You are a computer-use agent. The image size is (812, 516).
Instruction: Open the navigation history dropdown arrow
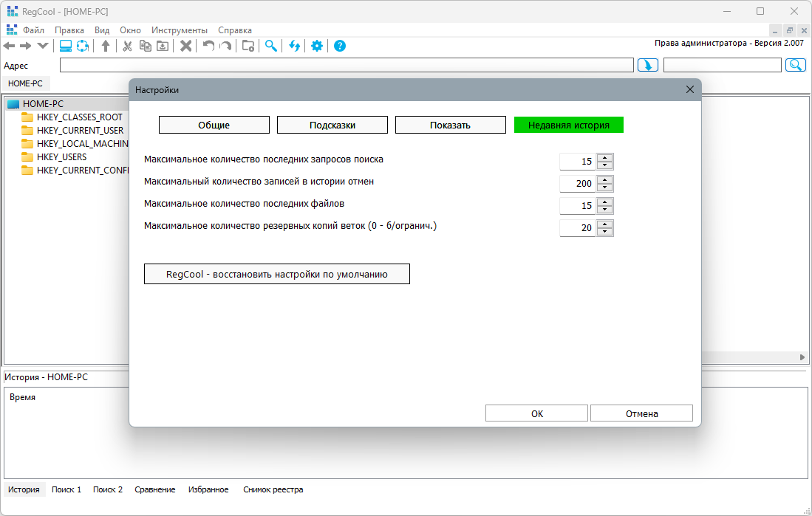coord(43,46)
